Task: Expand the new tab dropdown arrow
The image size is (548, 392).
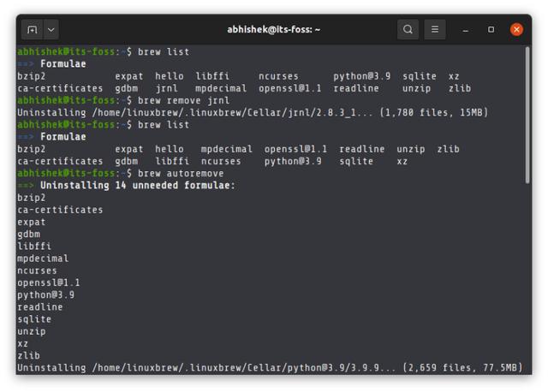Action: pos(51,29)
